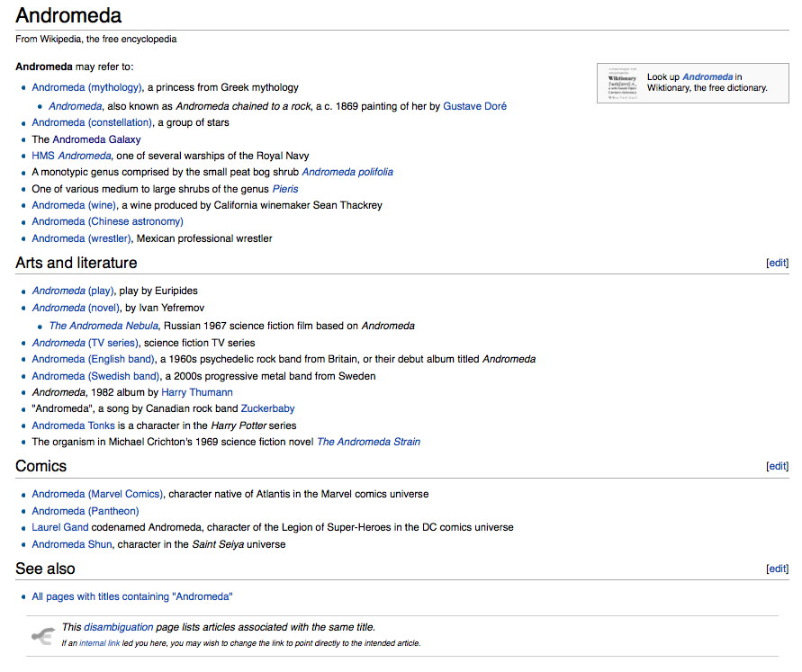802x672 pixels.
Task: Click the text "science fiction TV series"
Action: tap(200, 343)
